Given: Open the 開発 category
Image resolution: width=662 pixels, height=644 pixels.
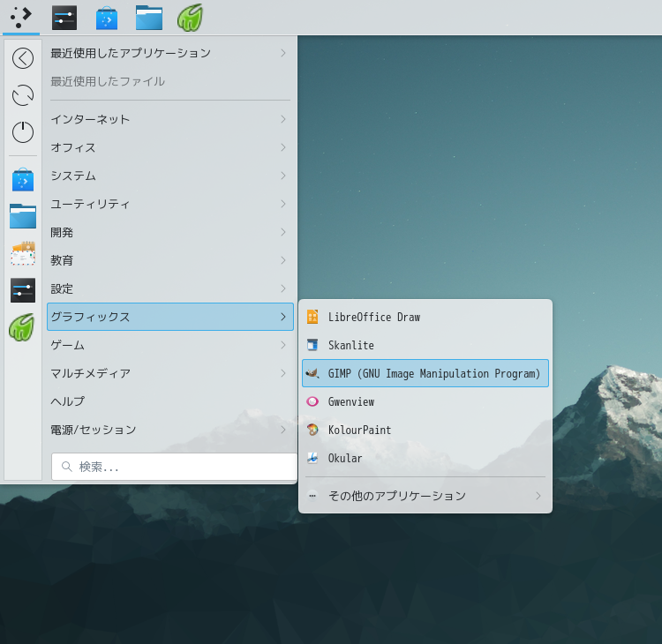Looking at the screenshot, I should pyautogui.click(x=170, y=232).
